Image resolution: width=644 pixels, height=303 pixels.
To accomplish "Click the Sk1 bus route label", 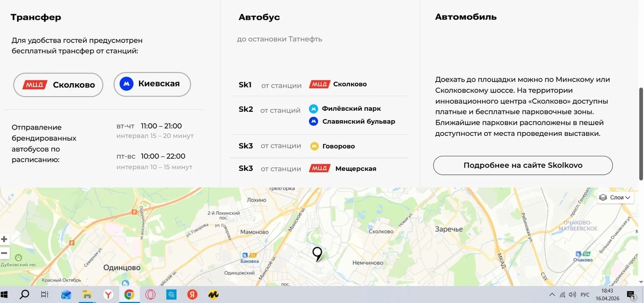I will (x=245, y=85).
